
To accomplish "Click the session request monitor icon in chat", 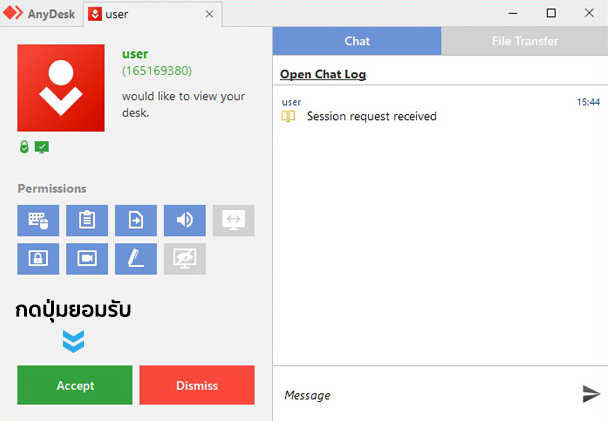I will [288, 116].
